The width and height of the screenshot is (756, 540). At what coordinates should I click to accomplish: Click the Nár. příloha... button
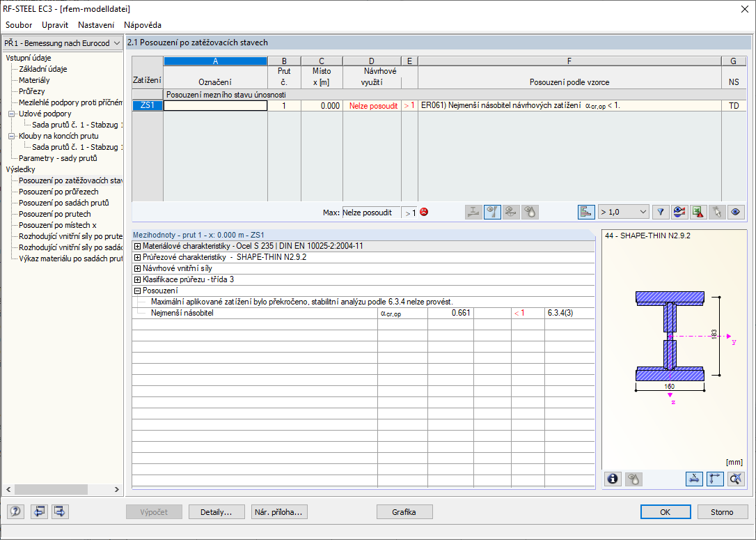pos(279,512)
